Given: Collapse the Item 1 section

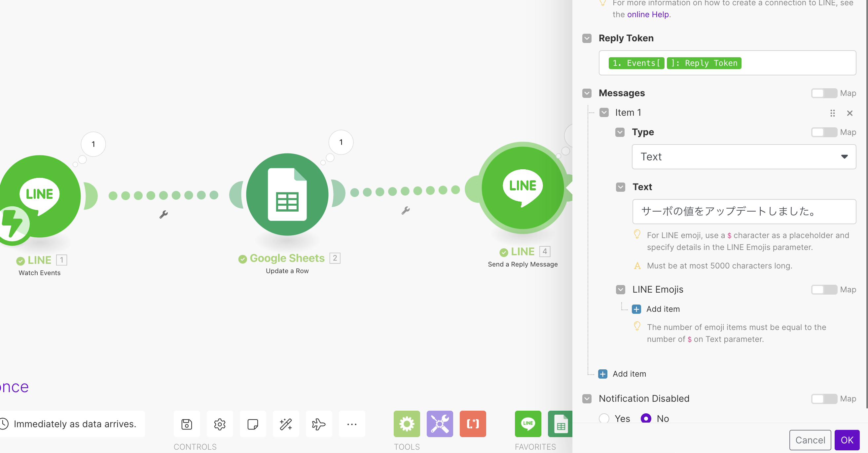Looking at the screenshot, I should [x=604, y=113].
